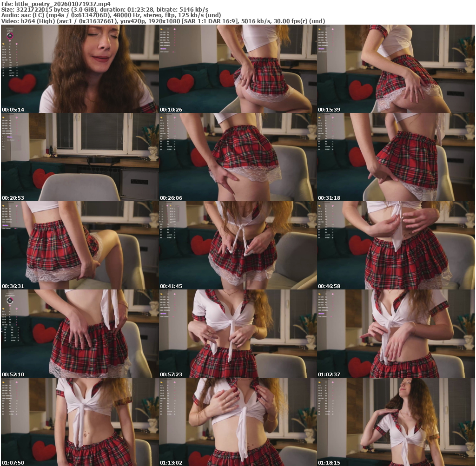Open the thumbnail at 00:36:31

coord(79,245)
